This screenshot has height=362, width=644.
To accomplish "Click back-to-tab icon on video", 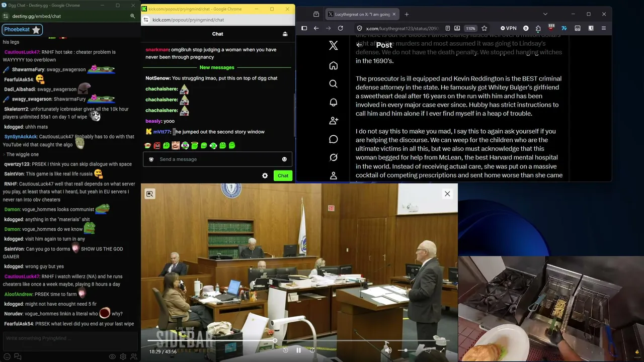I will 150,194.
